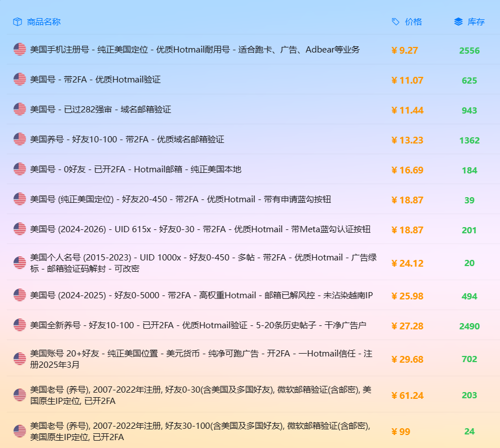
Task: Select the 美国老号 好友0-30 product name
Action: coord(201,395)
